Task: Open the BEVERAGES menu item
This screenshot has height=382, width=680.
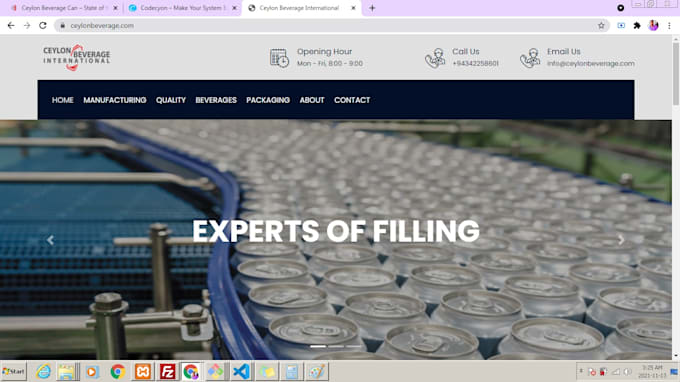Action: [x=216, y=100]
